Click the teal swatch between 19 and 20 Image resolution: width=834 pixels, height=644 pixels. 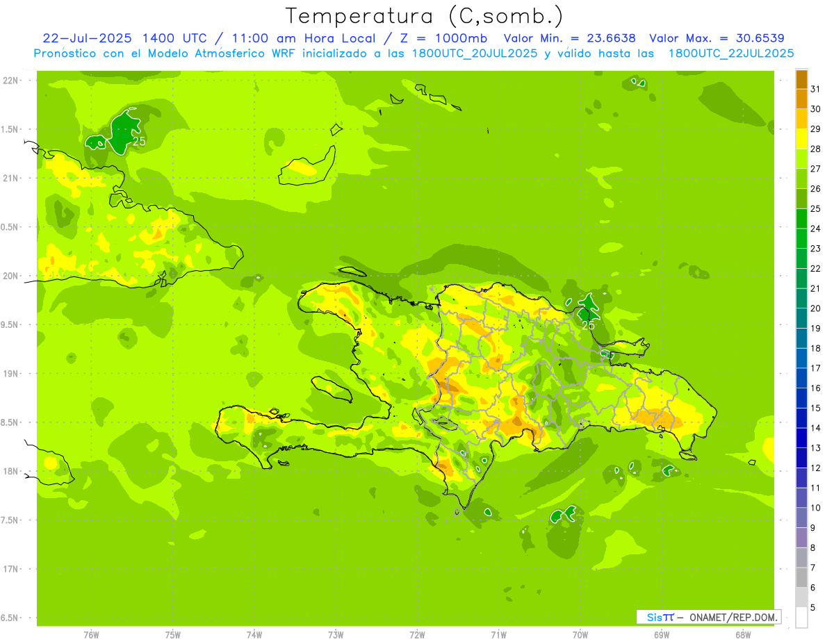[x=801, y=318]
